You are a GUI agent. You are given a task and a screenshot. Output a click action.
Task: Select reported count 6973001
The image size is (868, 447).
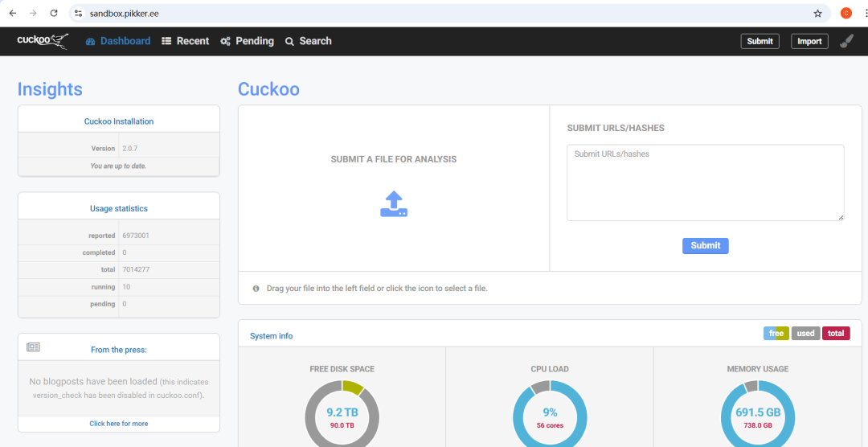136,236
